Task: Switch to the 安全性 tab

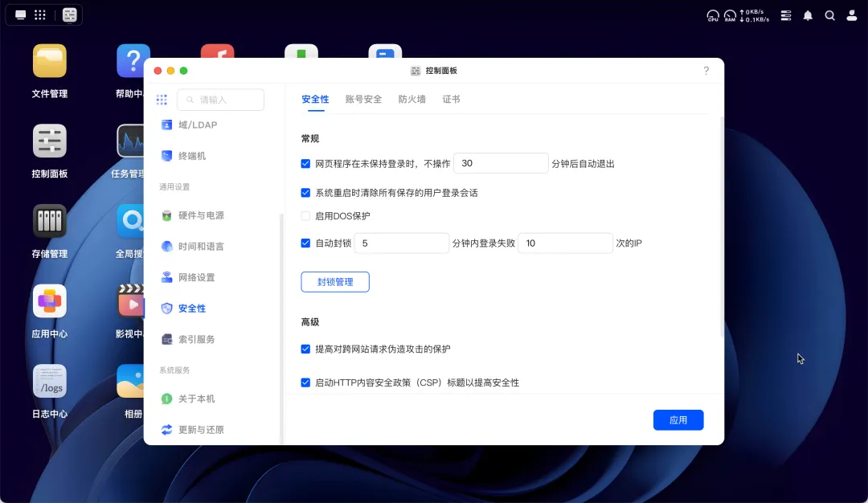Action: coord(315,99)
